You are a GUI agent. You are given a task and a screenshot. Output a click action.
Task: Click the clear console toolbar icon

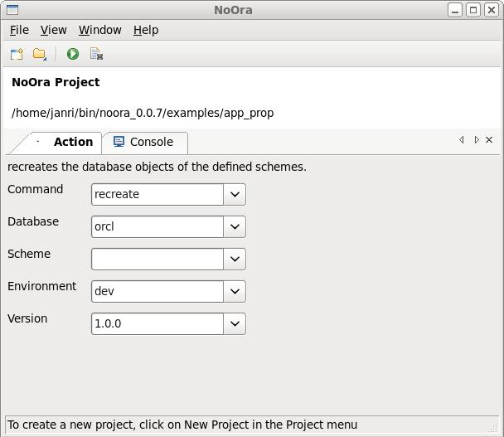point(96,54)
